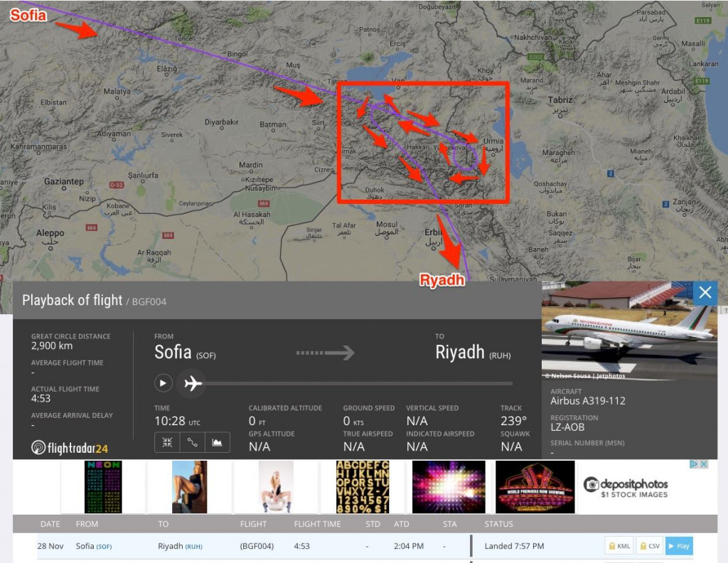Click the AdChoices triangle icon
This screenshot has width=728, height=563.
694,464
